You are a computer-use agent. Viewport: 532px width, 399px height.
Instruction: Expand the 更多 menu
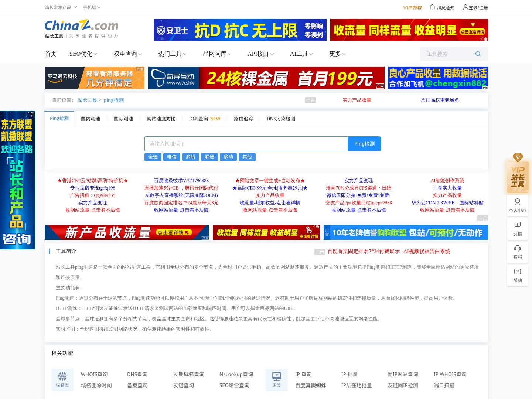point(337,54)
